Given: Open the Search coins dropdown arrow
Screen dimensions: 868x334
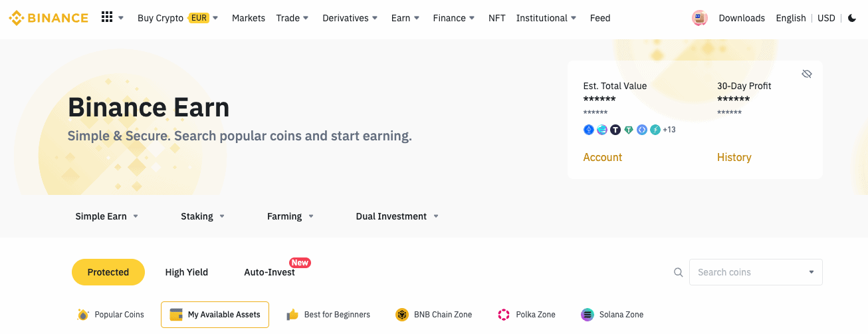Looking at the screenshot, I should pos(811,272).
